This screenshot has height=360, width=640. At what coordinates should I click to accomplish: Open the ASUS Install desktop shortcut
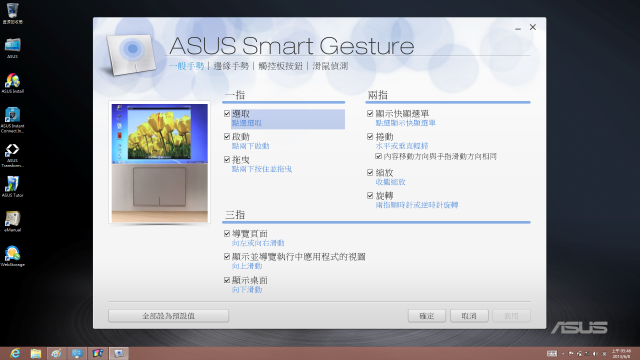point(12,83)
